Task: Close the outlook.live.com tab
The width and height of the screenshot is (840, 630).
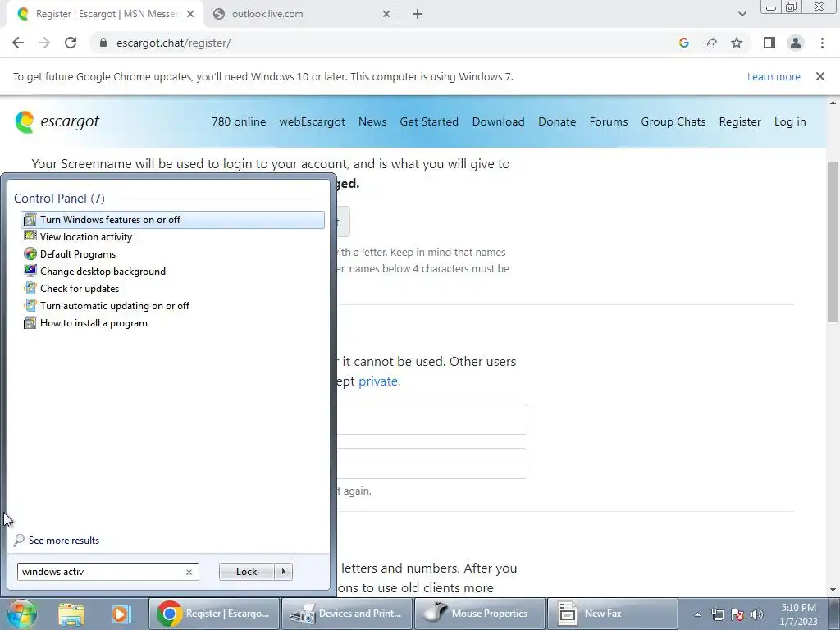Action: click(386, 15)
